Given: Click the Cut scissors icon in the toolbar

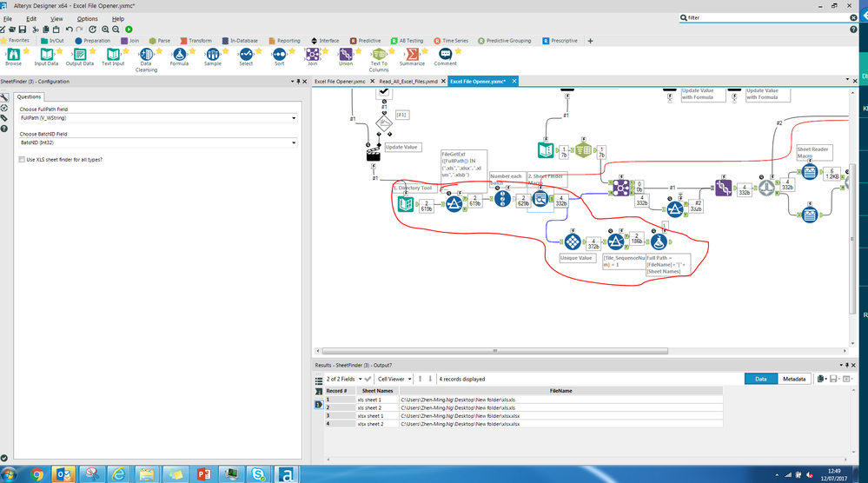Looking at the screenshot, I should [36, 30].
